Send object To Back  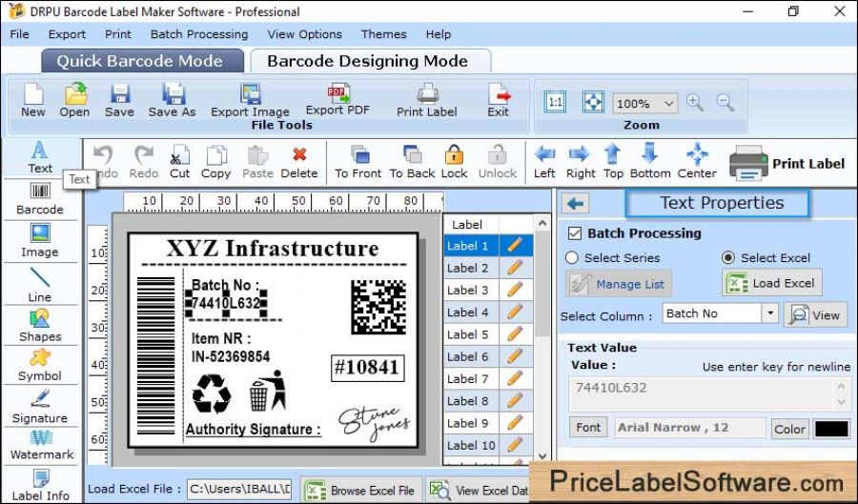[412, 162]
